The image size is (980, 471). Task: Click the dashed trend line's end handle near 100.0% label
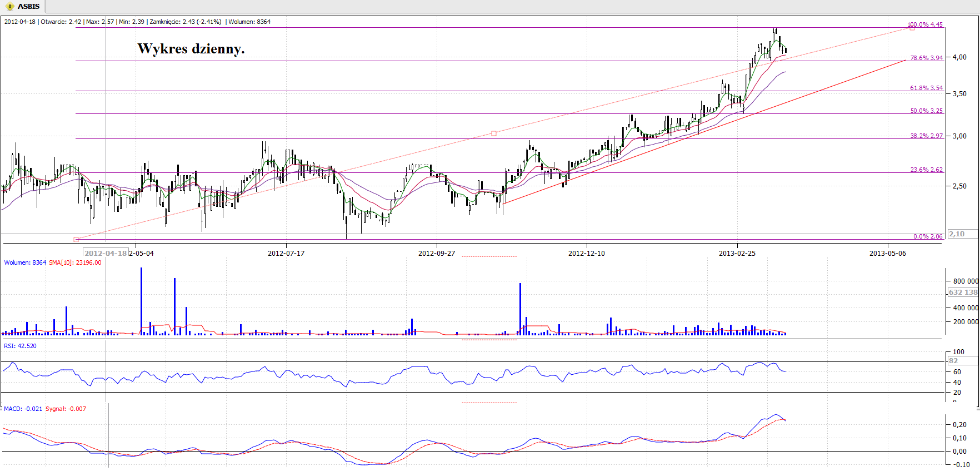pos(912,28)
